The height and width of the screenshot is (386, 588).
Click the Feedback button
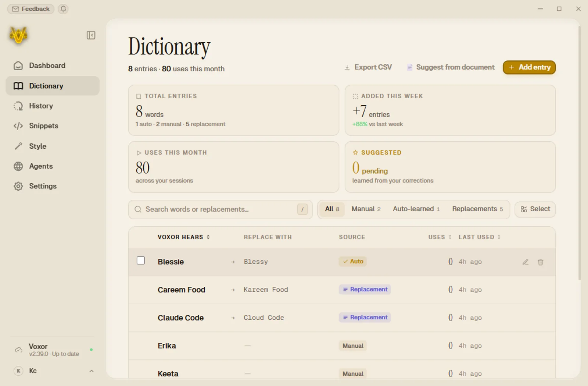[x=31, y=9]
